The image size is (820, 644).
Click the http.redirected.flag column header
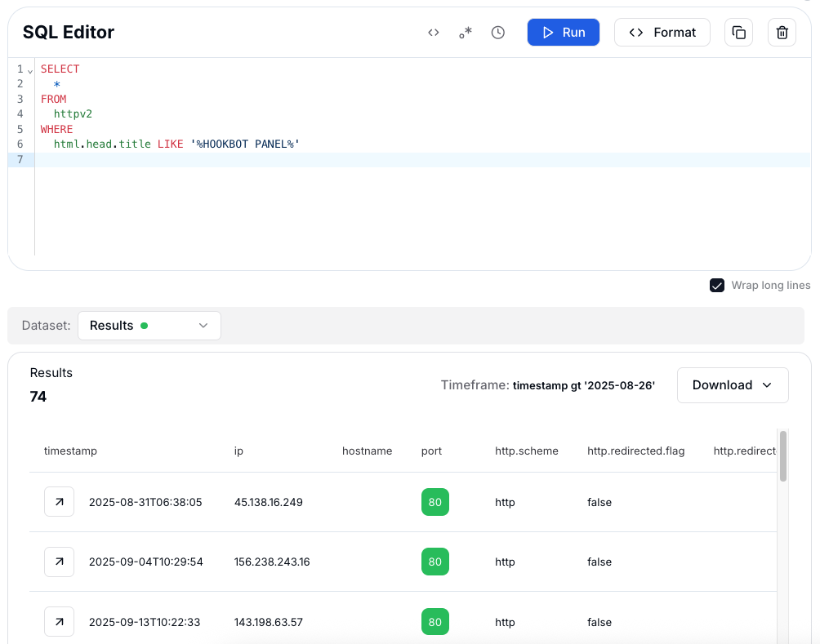[x=636, y=451]
